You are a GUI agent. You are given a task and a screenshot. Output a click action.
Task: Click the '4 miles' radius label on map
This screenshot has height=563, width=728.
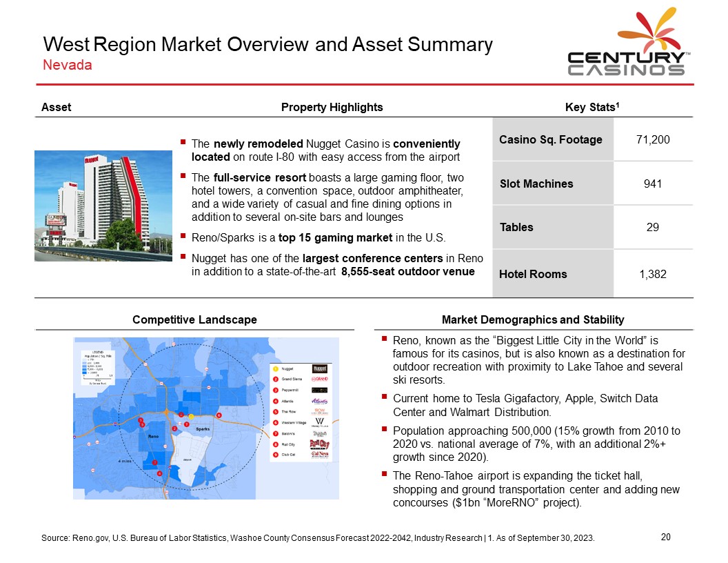[x=124, y=461]
